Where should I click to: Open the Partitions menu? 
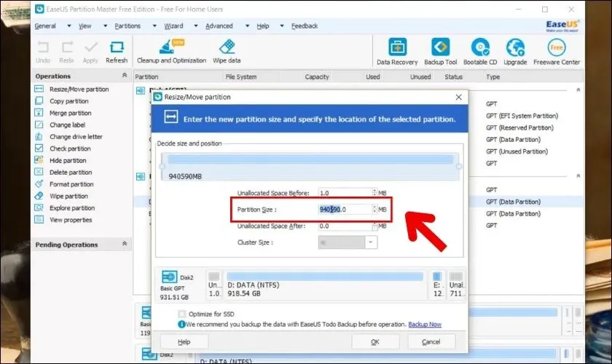coord(127,25)
